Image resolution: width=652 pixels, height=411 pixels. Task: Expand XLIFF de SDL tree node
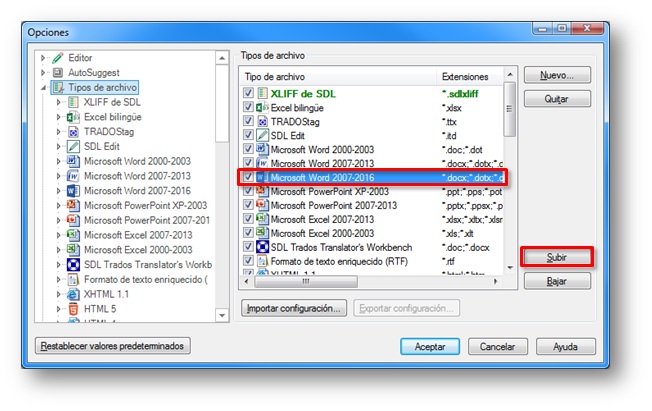pyautogui.click(x=58, y=102)
